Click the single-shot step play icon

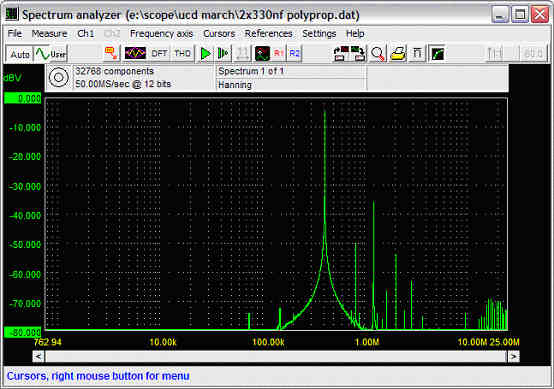click(223, 54)
